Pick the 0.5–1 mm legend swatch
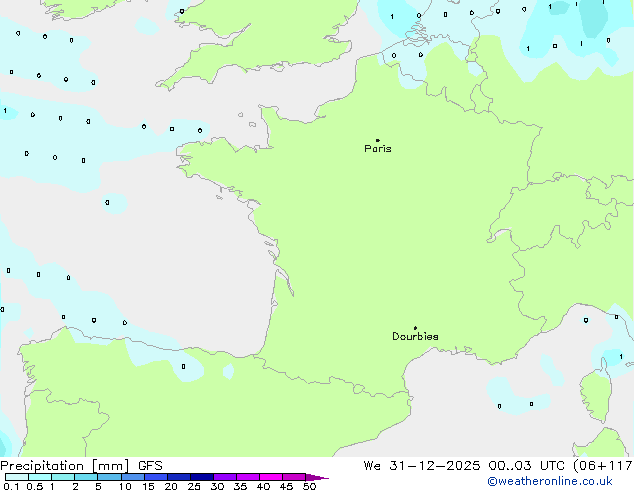 coord(40,477)
